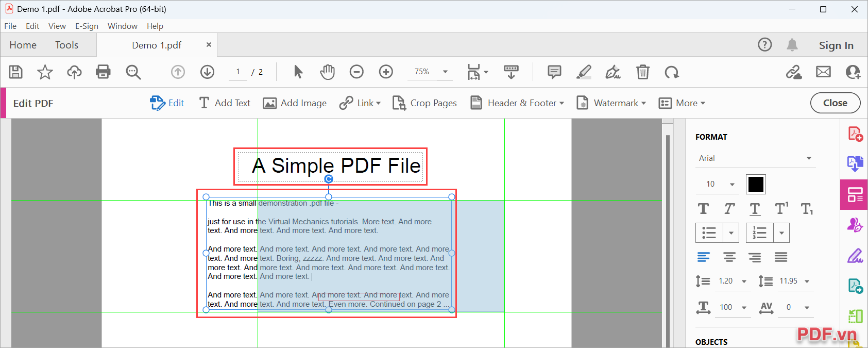
Task: Switch to the Home tab
Action: click(23, 45)
